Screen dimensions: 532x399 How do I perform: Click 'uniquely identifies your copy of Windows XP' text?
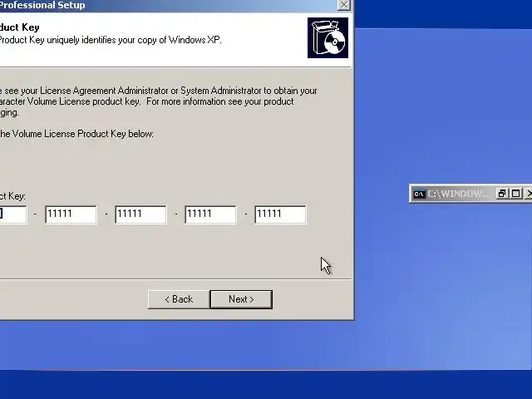[134, 40]
